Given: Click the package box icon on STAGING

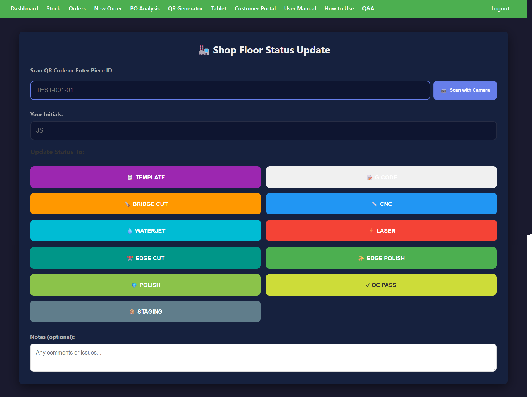Looking at the screenshot, I should (132, 312).
